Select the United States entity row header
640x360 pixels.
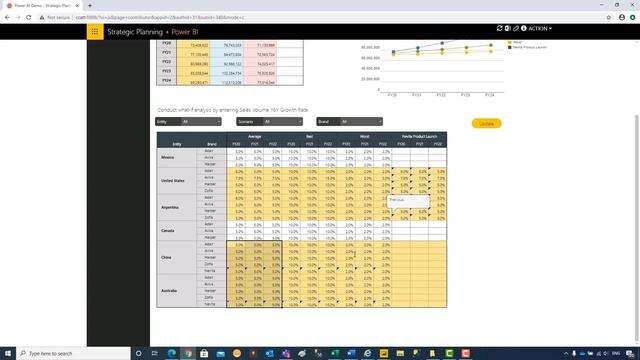(x=176, y=181)
